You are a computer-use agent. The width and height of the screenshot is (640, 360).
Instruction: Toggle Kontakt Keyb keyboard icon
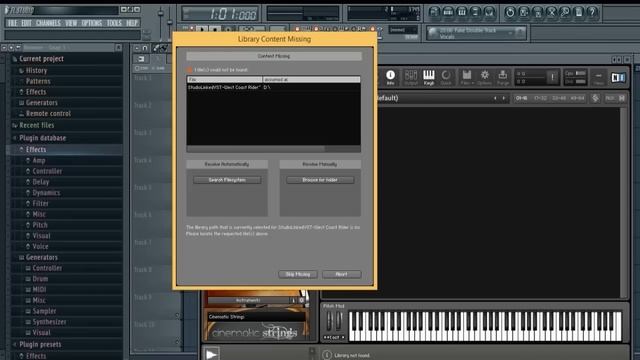click(429, 77)
